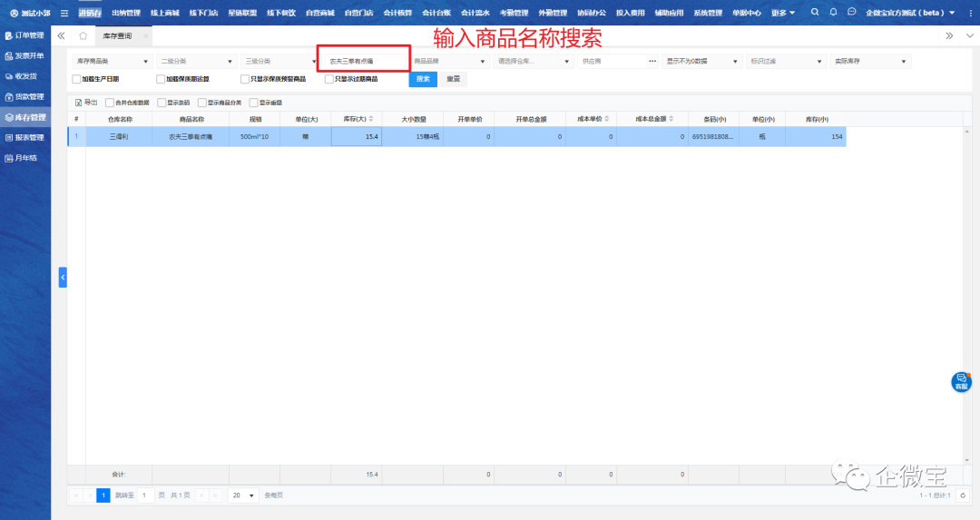Screen dimensions: 980x520
Task: Enable the 加载生产日期 checkbox
Action: pyautogui.click(x=76, y=79)
